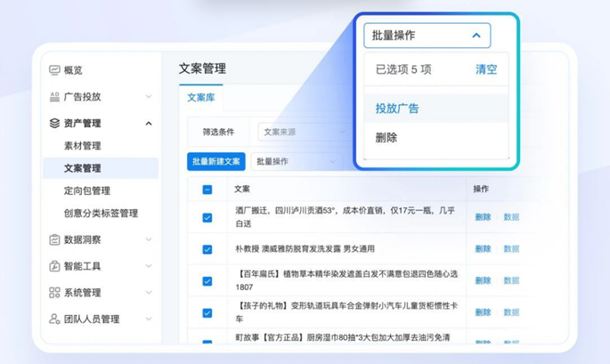The image size is (610, 364).
Task: Click the 批量新建文案 button
Action: [x=216, y=161]
